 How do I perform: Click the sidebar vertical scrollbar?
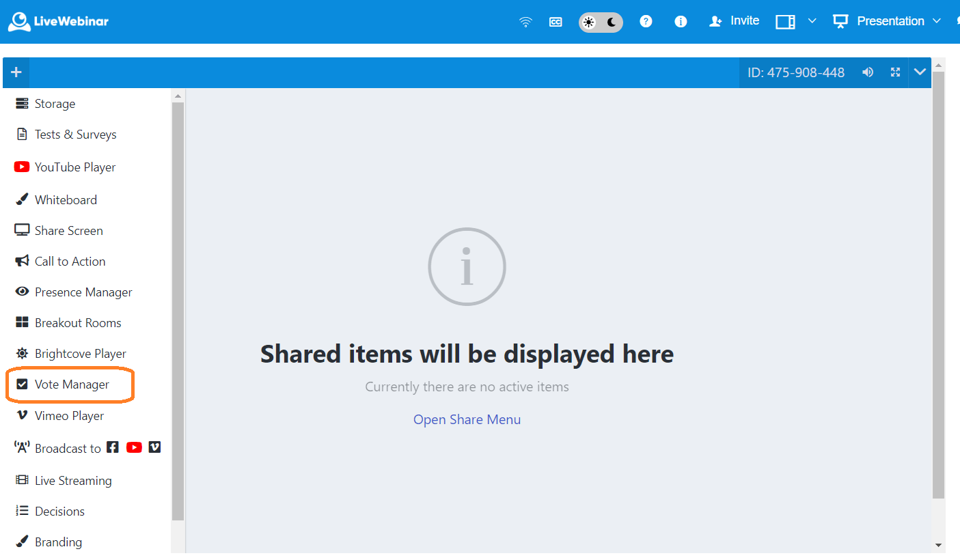(178, 307)
